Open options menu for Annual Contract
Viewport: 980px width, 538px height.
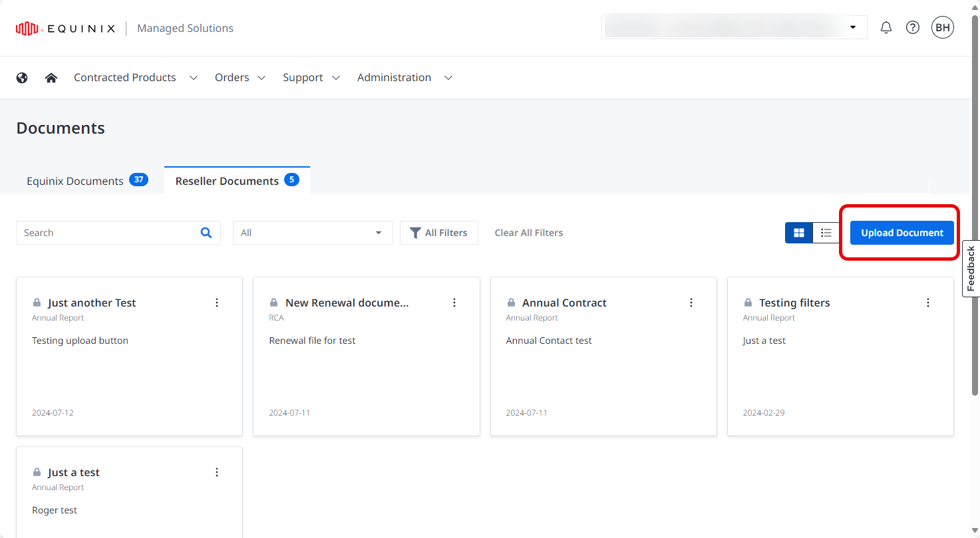691,303
